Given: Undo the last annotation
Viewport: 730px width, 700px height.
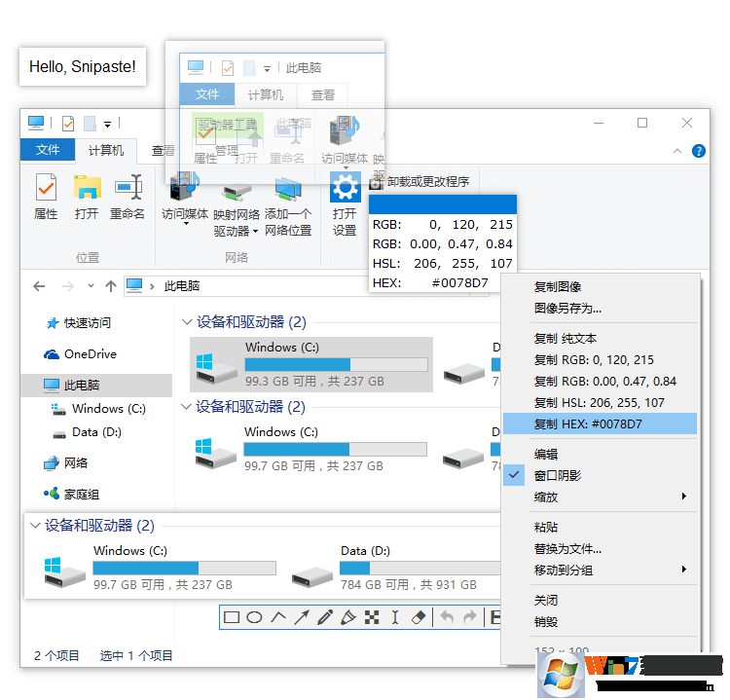Looking at the screenshot, I should 447,617.
